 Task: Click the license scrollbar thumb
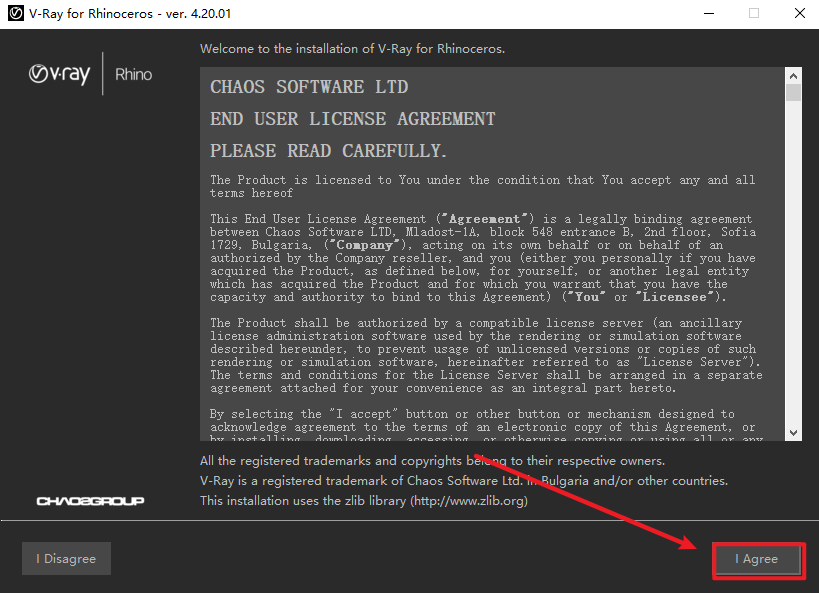pos(793,93)
